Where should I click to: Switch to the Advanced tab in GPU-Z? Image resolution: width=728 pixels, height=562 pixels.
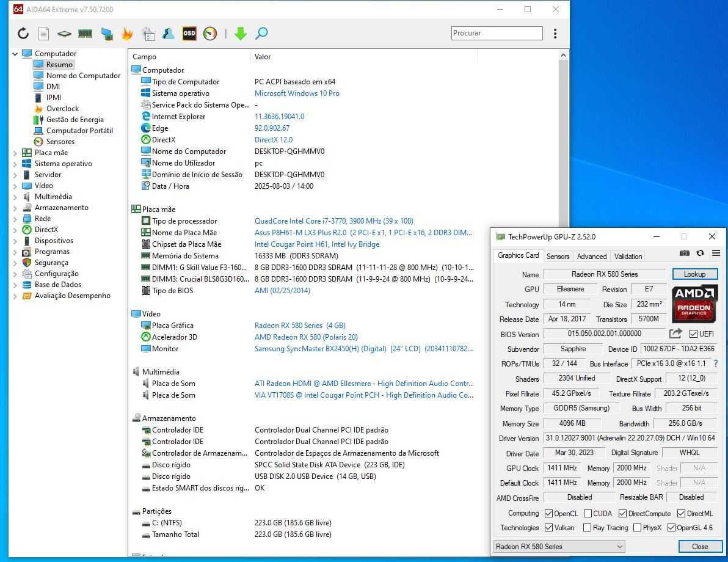[x=591, y=257]
